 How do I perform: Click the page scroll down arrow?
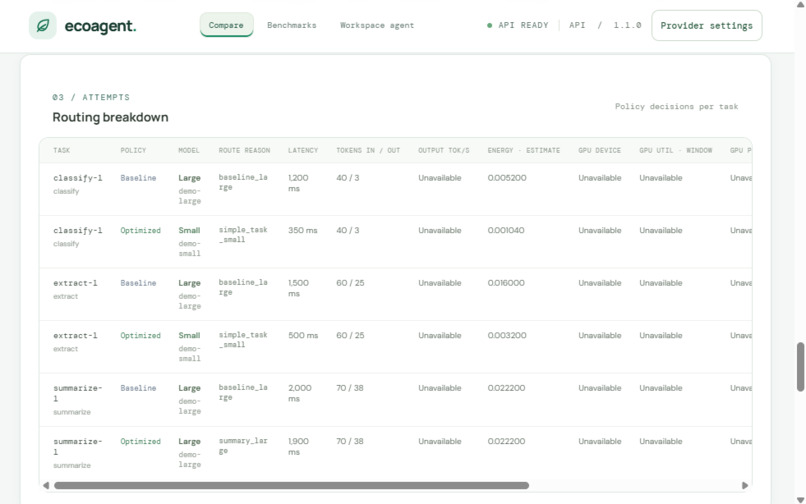tap(800, 500)
